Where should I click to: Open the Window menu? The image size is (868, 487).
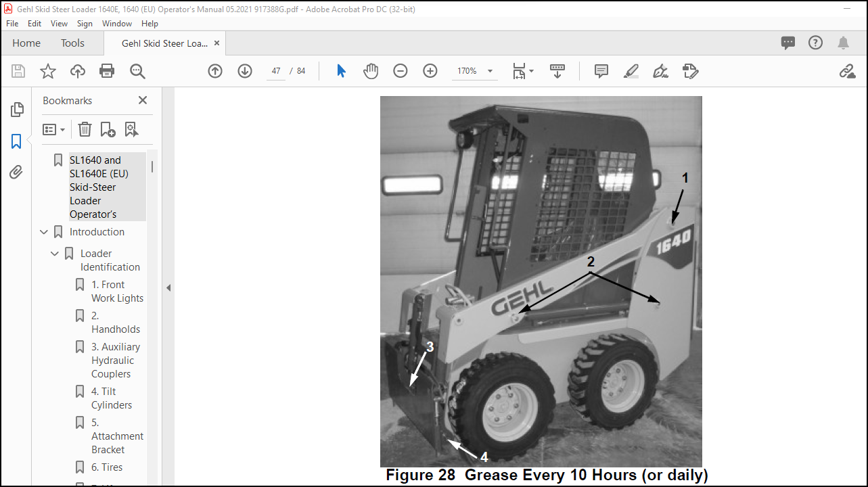click(x=117, y=23)
